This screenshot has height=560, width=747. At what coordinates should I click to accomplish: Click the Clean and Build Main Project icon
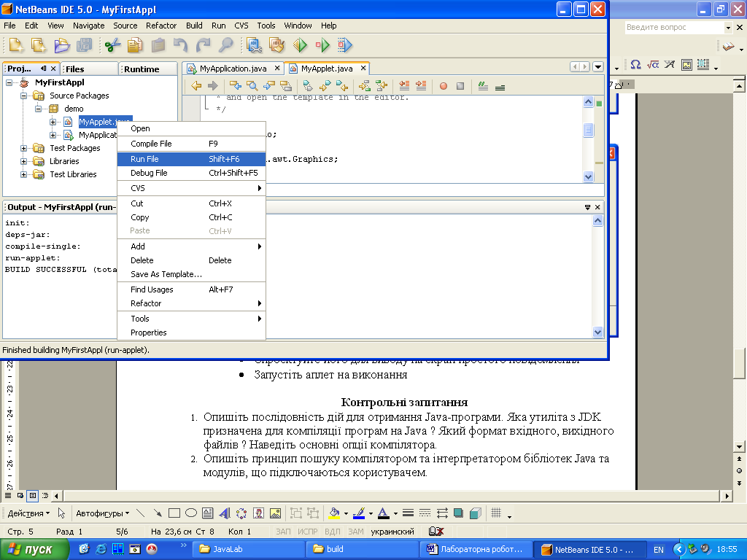[276, 45]
